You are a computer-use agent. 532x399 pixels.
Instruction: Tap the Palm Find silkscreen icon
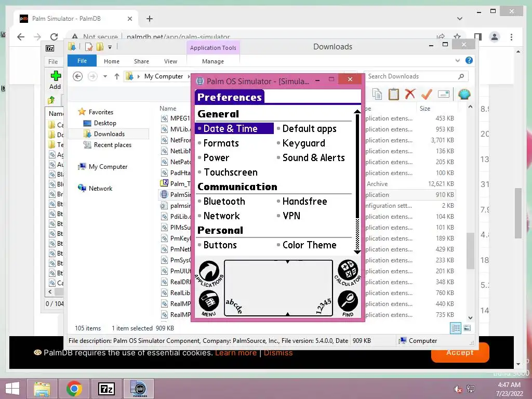pyautogui.click(x=348, y=303)
